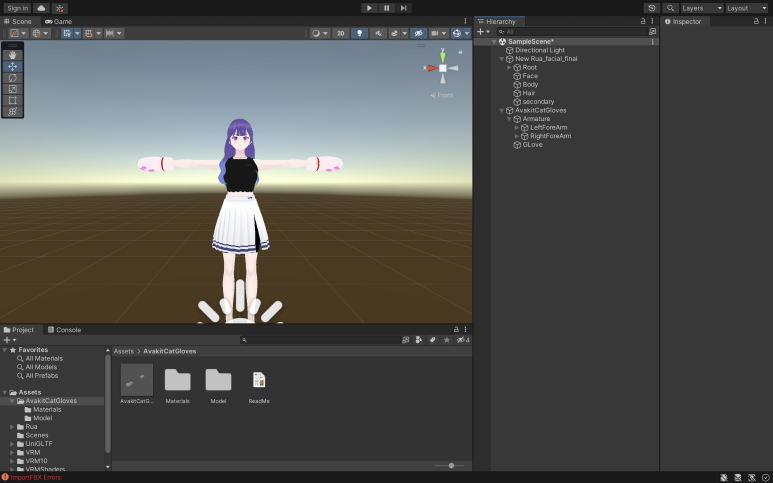Switch to the Game tab
The image size is (773, 483).
58,21
